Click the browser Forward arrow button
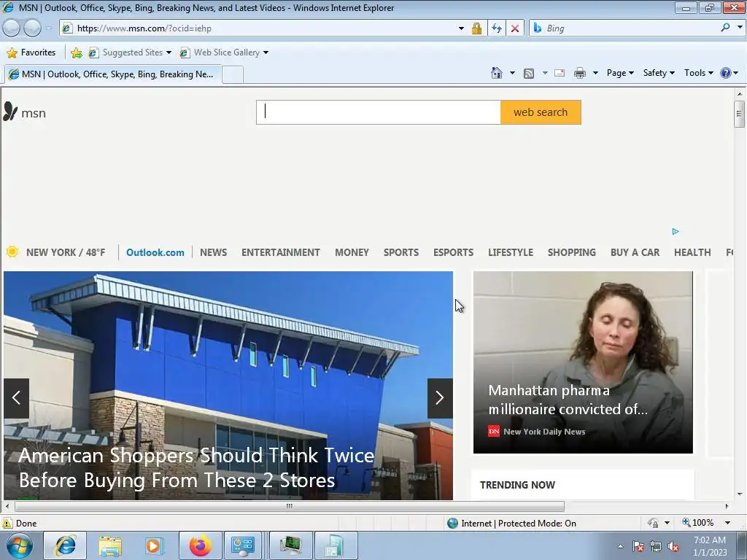747x560 pixels. [x=32, y=28]
